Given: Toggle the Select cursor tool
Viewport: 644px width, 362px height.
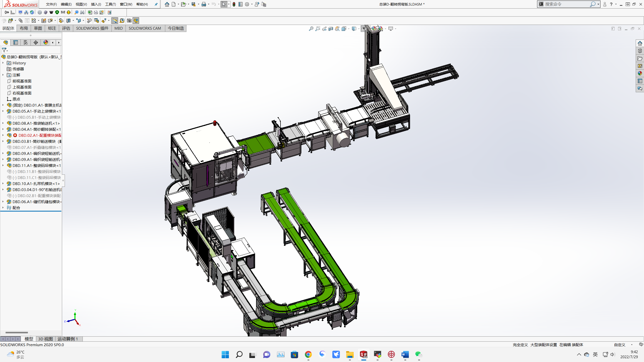Looking at the screenshot, I should (x=224, y=4).
